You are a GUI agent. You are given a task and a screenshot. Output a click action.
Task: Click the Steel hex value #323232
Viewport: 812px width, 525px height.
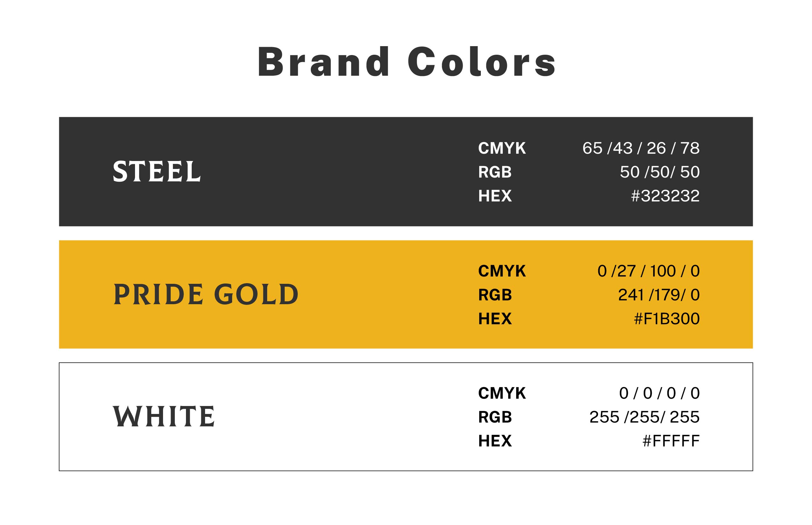(665, 196)
